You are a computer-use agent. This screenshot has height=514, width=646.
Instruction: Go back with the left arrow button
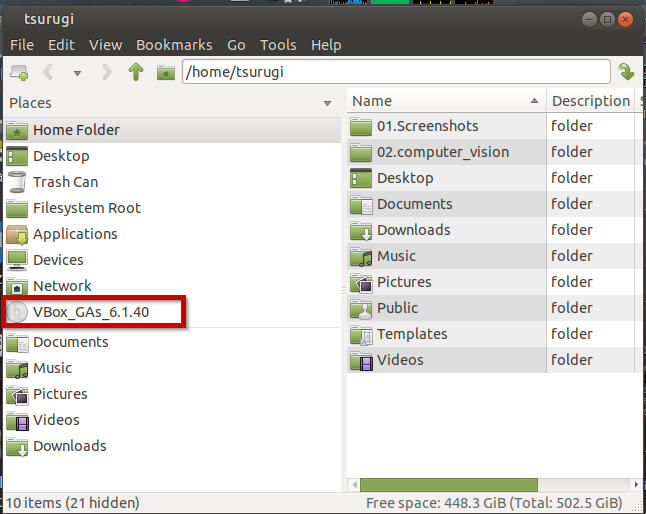48,72
